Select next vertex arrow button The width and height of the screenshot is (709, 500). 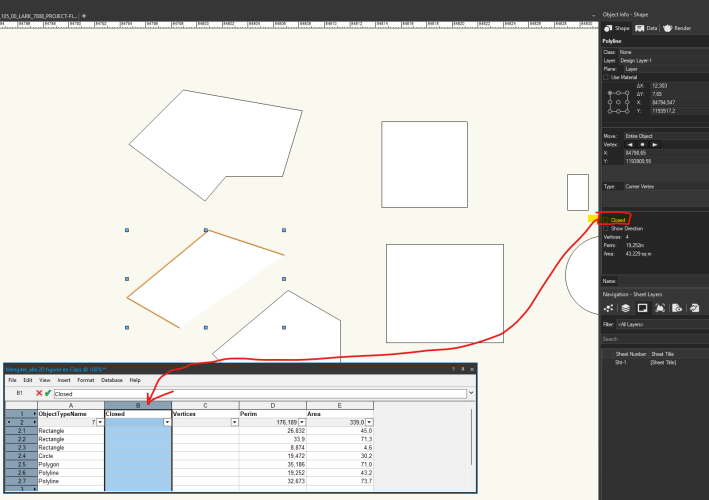(655, 144)
